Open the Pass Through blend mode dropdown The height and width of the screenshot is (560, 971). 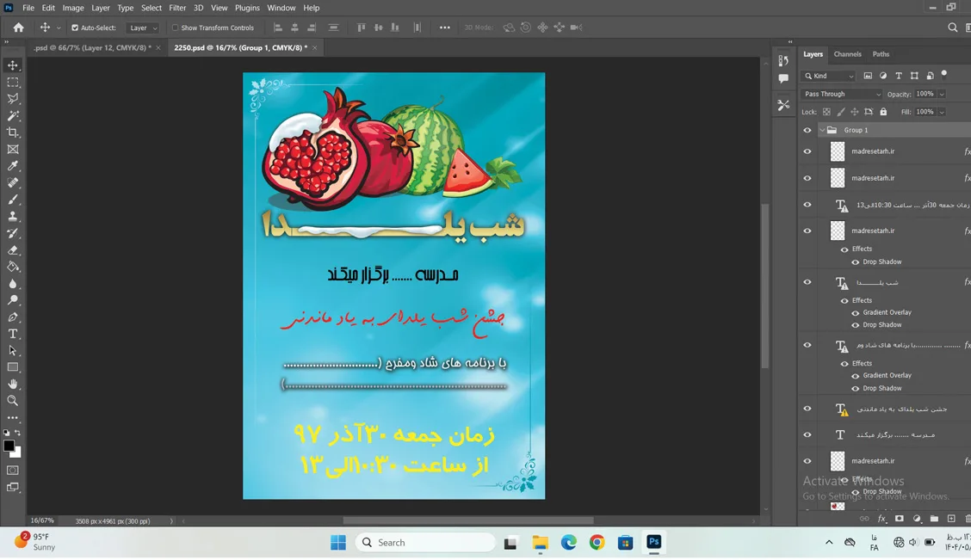[x=841, y=94]
